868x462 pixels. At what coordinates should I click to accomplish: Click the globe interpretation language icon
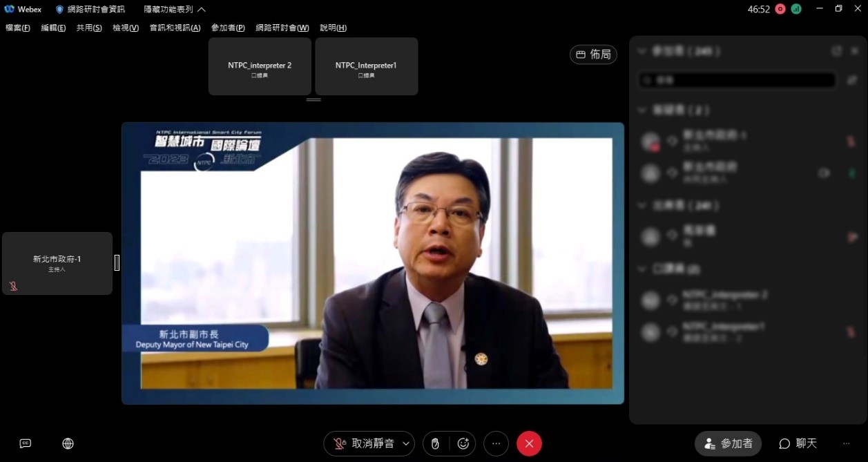coord(68,443)
